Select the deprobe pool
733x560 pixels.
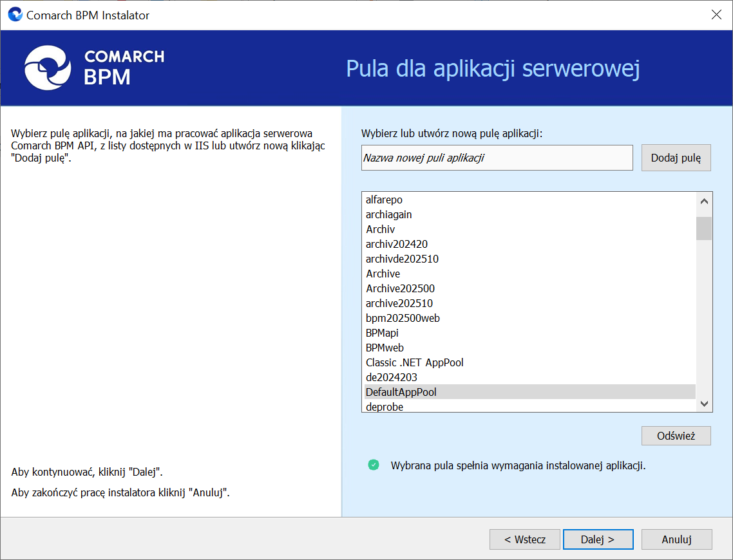[530, 406]
